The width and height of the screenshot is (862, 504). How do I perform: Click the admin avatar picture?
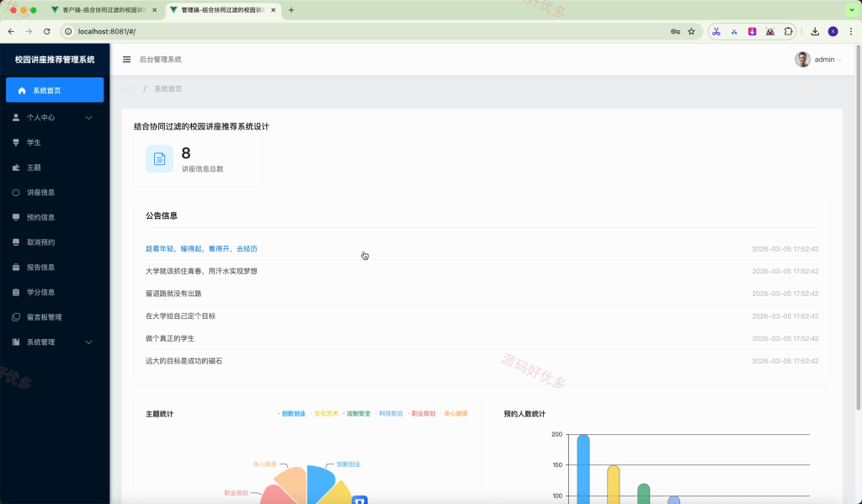(x=802, y=60)
